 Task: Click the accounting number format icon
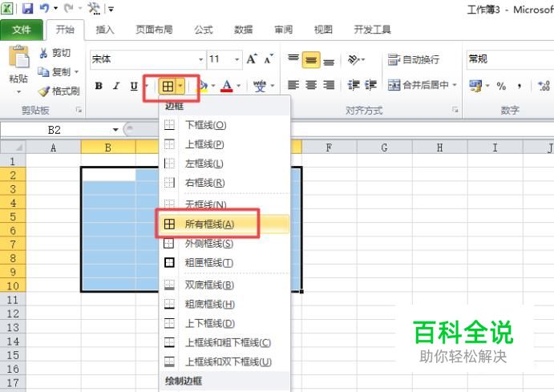(475, 86)
